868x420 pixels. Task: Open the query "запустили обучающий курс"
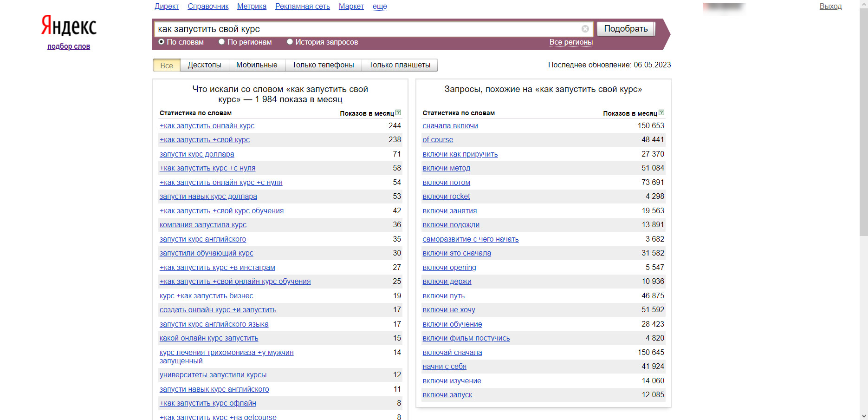coord(207,253)
